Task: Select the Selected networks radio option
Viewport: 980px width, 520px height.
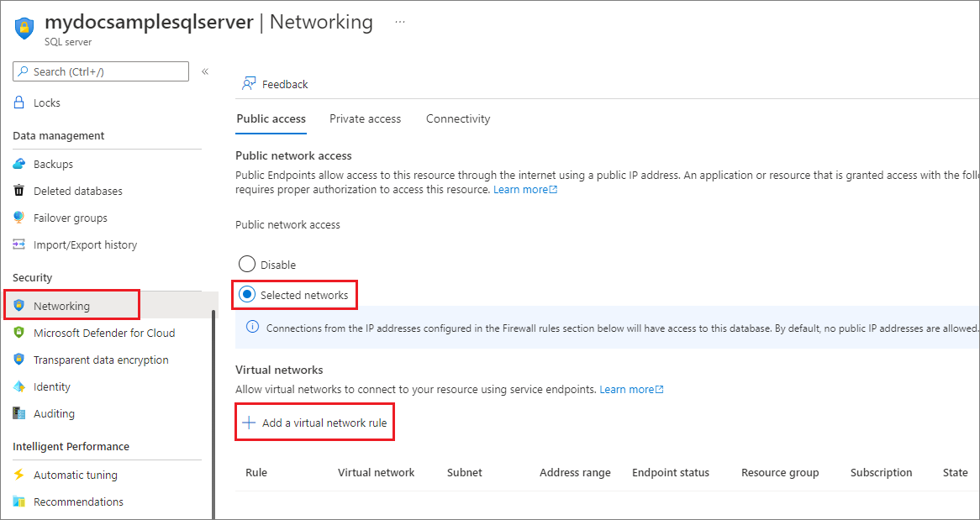Action: (x=247, y=295)
